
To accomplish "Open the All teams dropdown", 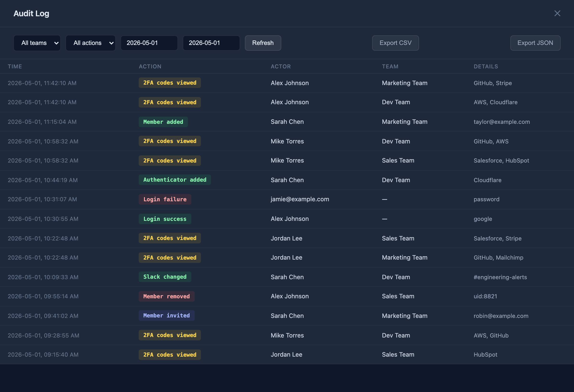I will point(37,43).
